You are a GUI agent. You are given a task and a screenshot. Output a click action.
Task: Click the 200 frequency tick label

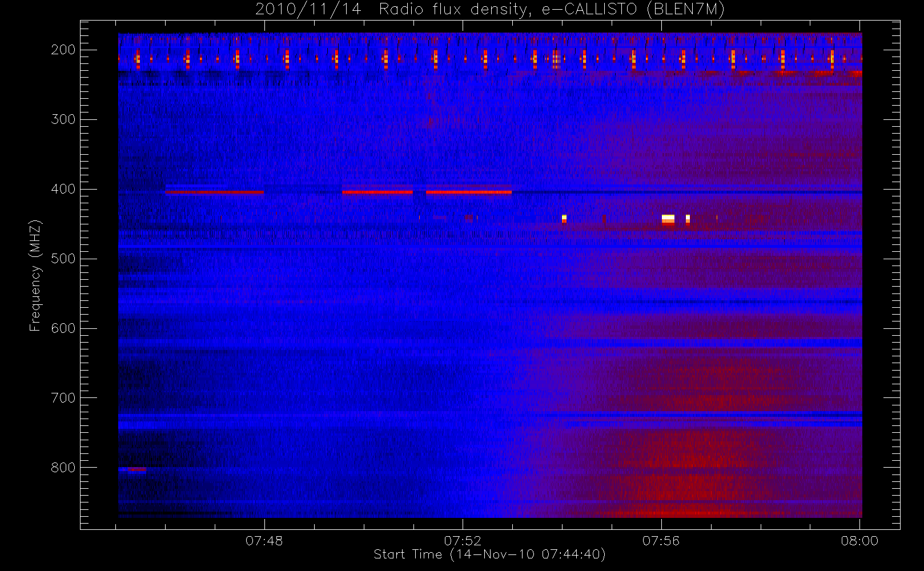point(63,50)
